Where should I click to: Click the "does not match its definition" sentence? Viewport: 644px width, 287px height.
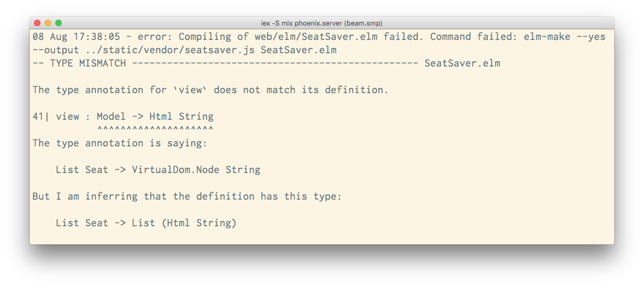(301, 90)
